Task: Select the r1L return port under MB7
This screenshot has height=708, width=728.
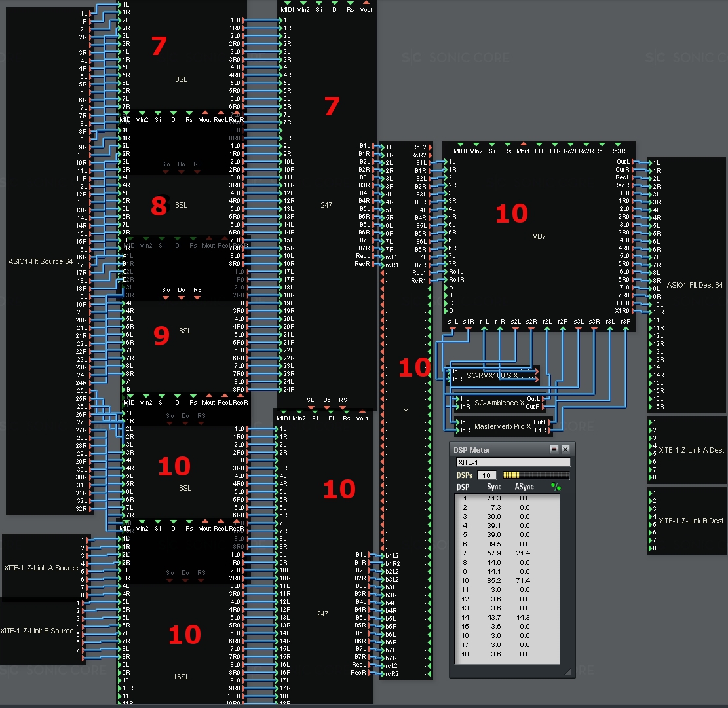Action: [x=484, y=329]
